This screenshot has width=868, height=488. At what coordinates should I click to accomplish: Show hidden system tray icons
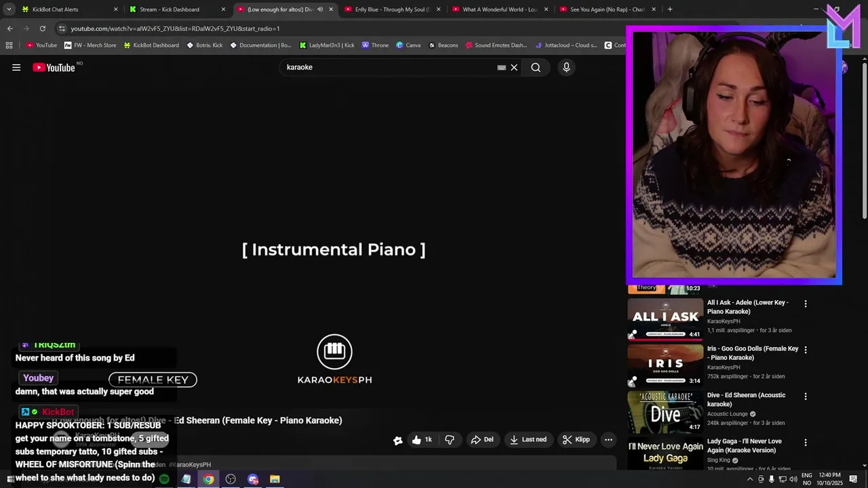(x=750, y=479)
